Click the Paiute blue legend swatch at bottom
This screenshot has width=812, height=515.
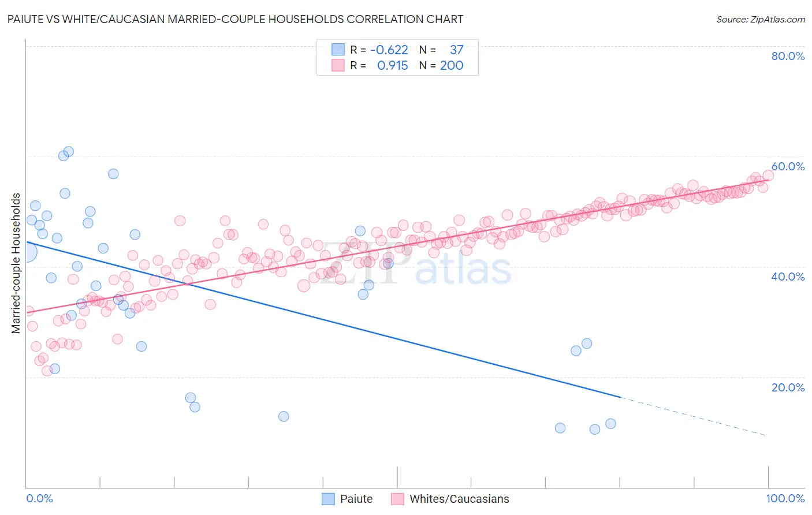(x=328, y=499)
